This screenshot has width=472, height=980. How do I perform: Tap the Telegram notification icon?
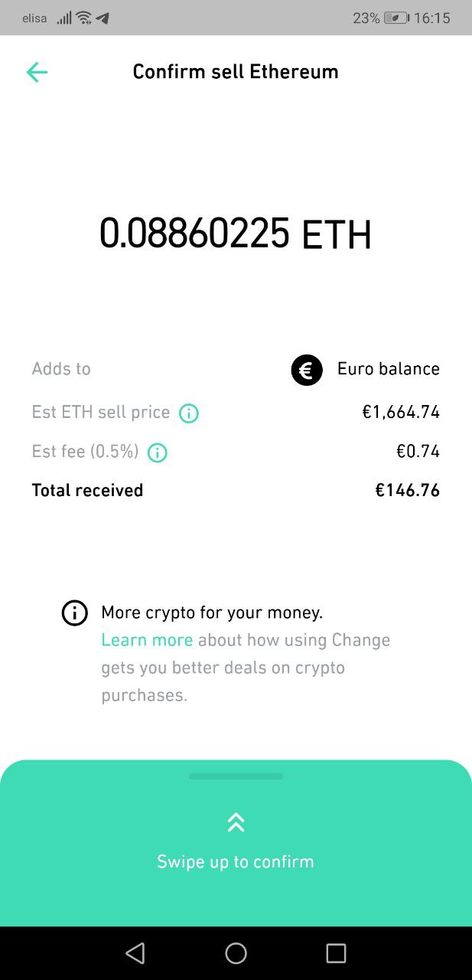(103, 18)
